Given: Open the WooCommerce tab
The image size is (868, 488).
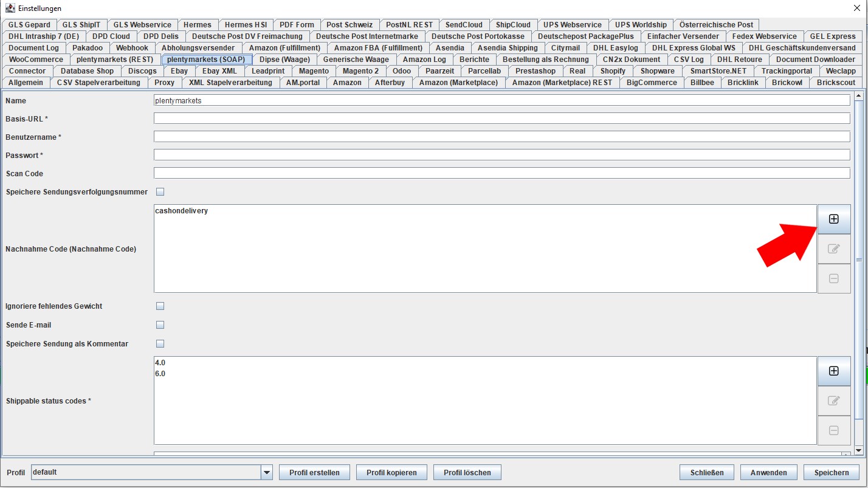Looking at the screenshot, I should 36,60.
